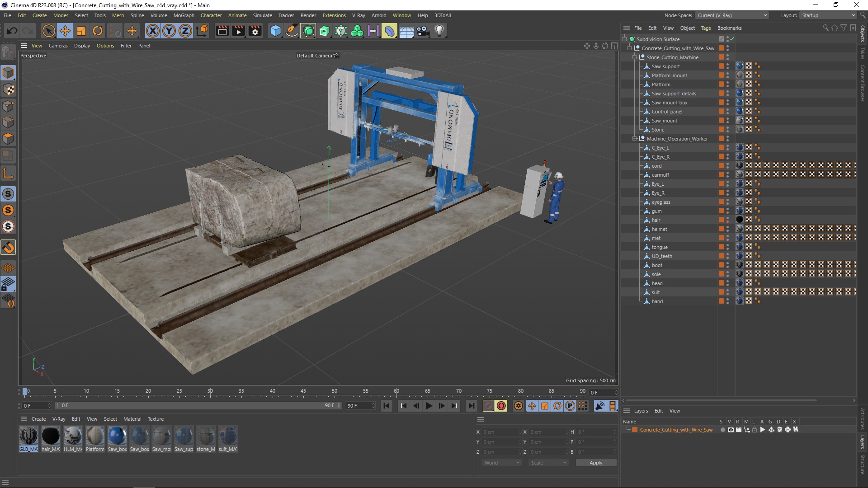Open viewport Filter menu
This screenshot has height=488, width=868.
click(126, 46)
